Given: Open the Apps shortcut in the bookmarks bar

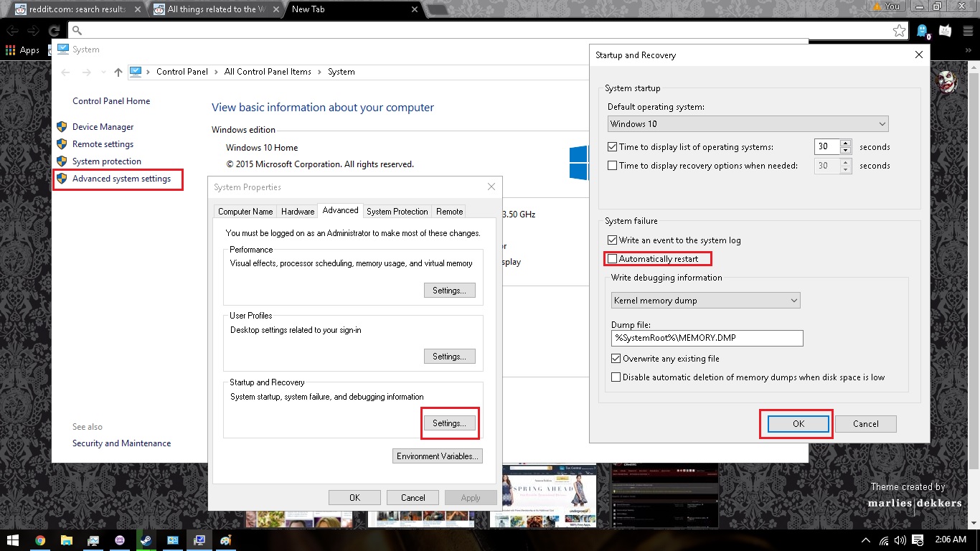Looking at the screenshot, I should 22,50.
